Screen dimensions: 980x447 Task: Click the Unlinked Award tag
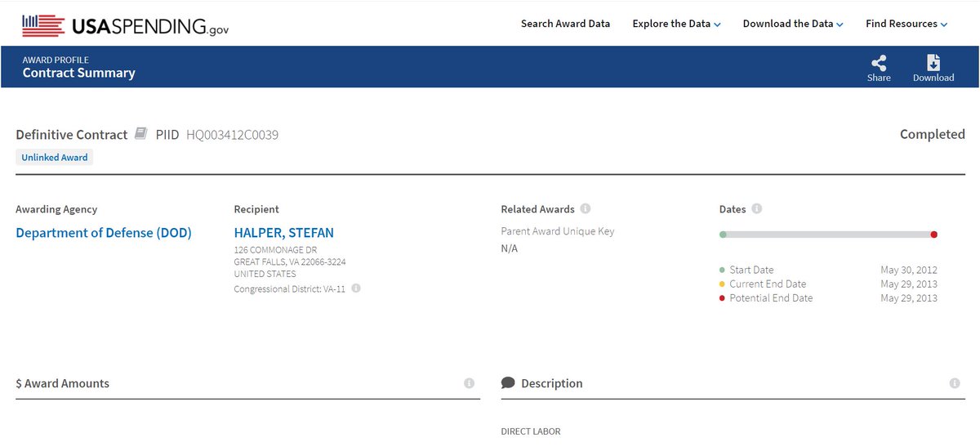pos(55,157)
